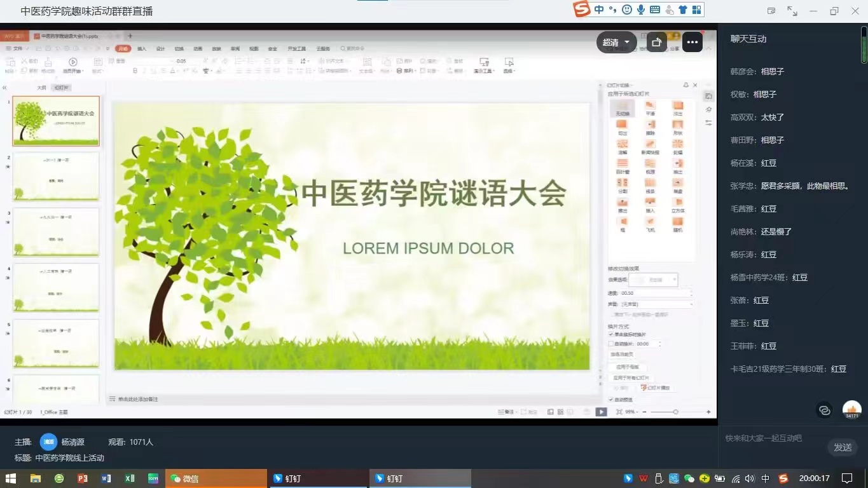The image size is (868, 488).
Task: Toggle the 自动预览 checkbox
Action: click(611, 400)
